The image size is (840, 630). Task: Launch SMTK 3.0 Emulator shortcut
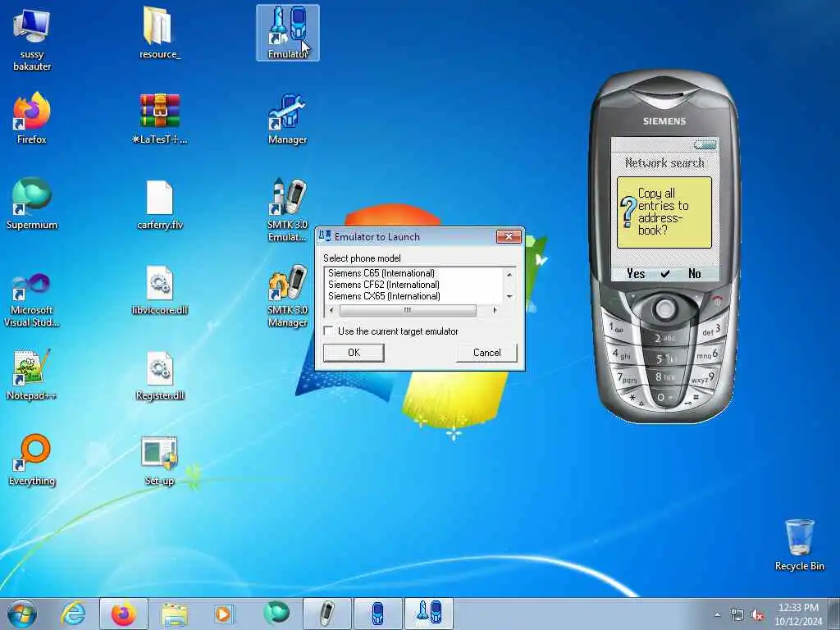point(288,209)
